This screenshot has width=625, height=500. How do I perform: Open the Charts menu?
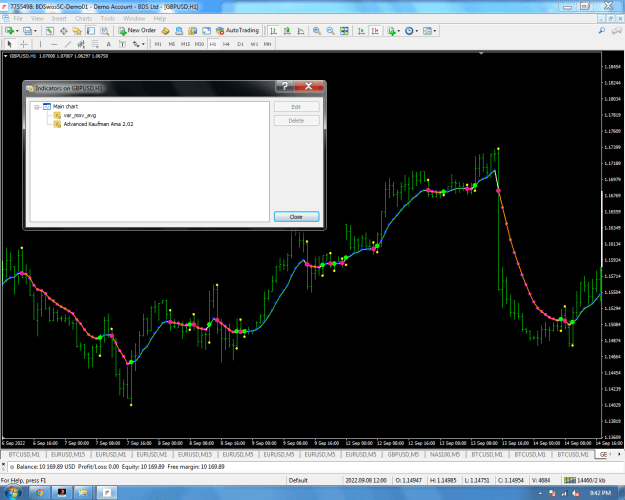[x=83, y=18]
